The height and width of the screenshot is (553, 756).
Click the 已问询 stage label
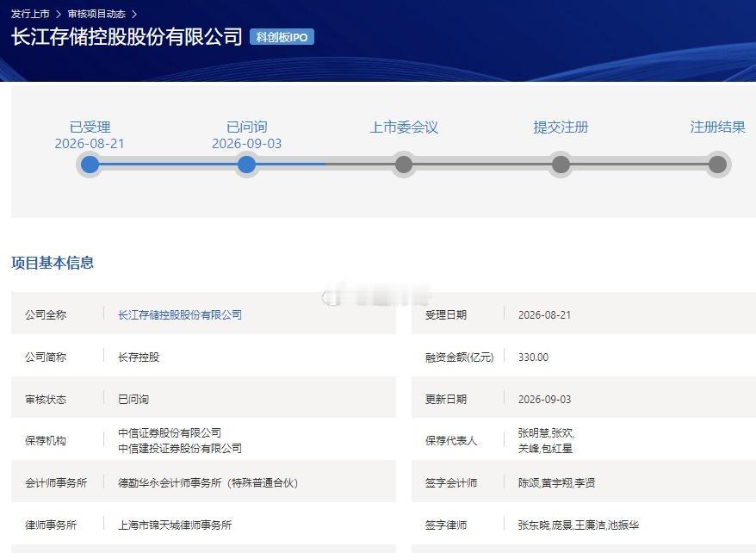[246, 127]
